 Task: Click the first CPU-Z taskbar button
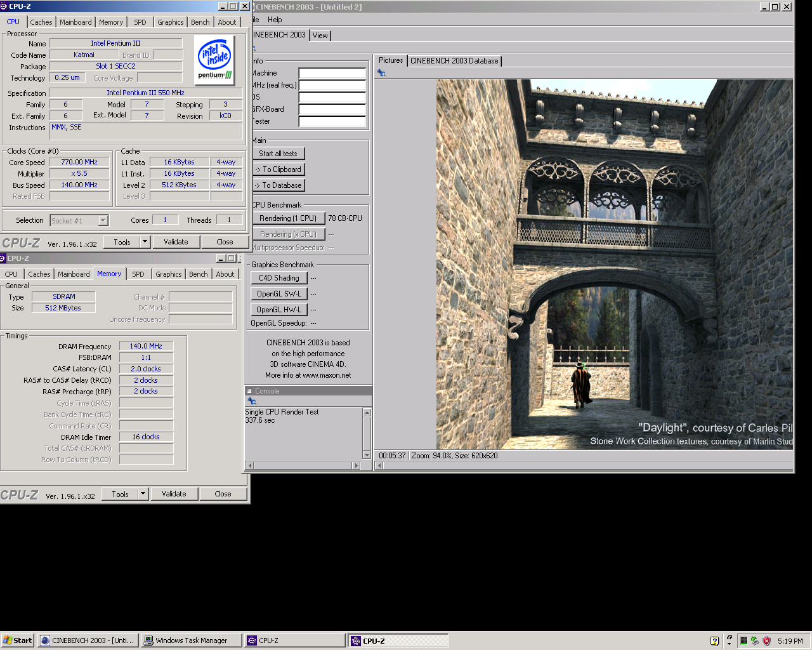point(295,641)
